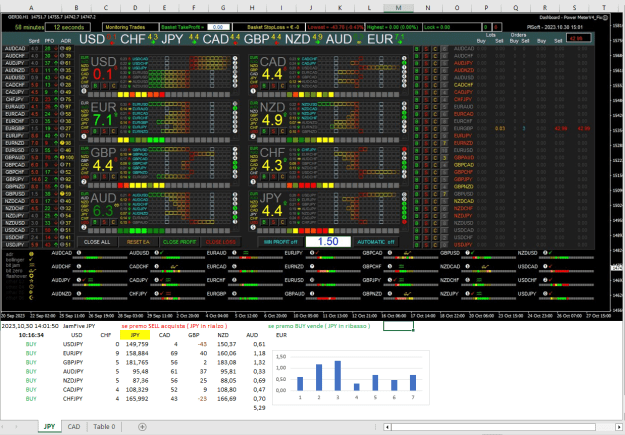
Task: Click the S button in the AUDCAD orders row
Action: [426, 49]
